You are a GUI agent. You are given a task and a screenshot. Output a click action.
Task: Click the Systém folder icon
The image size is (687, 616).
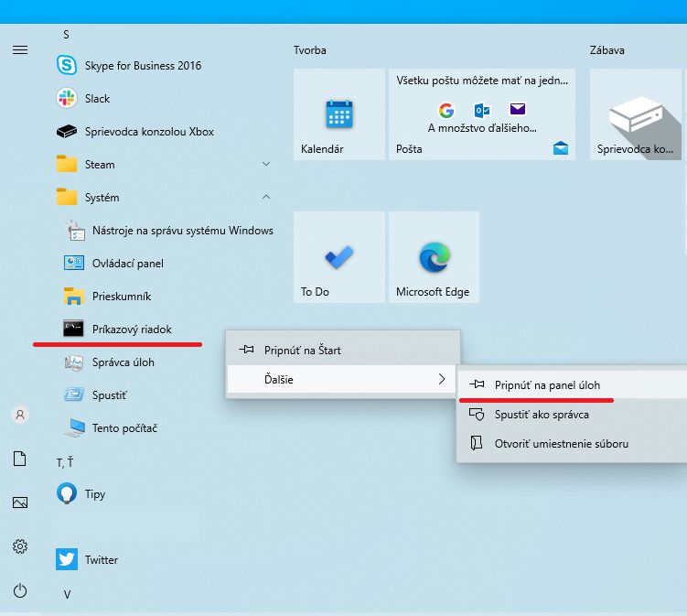pos(67,197)
